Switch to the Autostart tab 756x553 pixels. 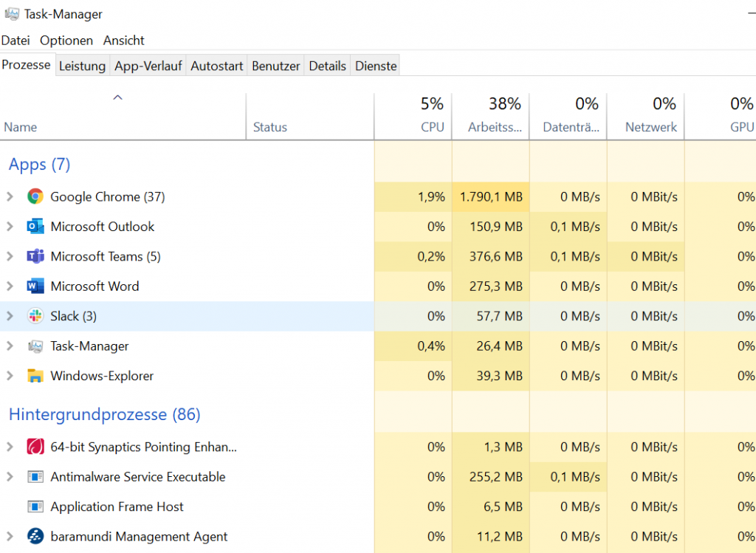tap(216, 66)
